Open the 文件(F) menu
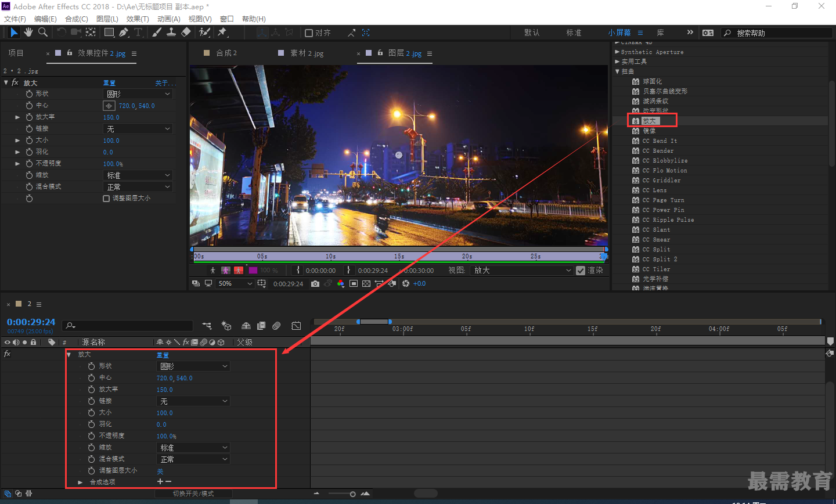The height and width of the screenshot is (504, 836). pyautogui.click(x=15, y=19)
